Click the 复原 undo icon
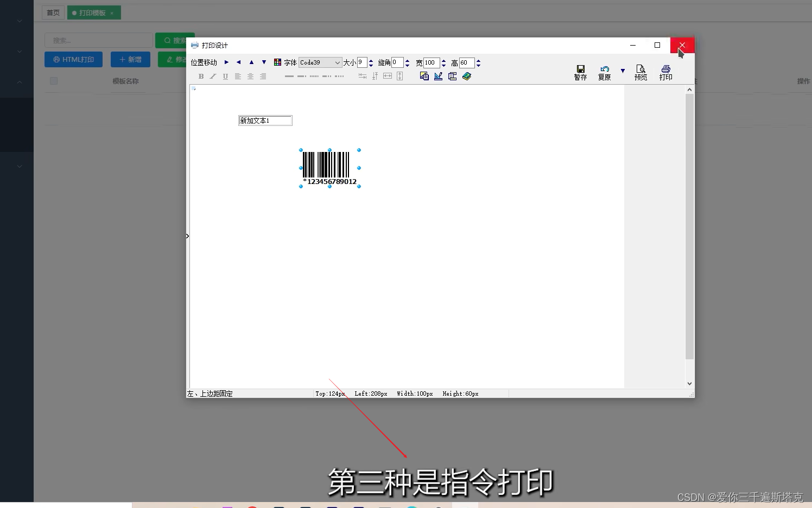Image resolution: width=812 pixels, height=508 pixels. (x=604, y=73)
